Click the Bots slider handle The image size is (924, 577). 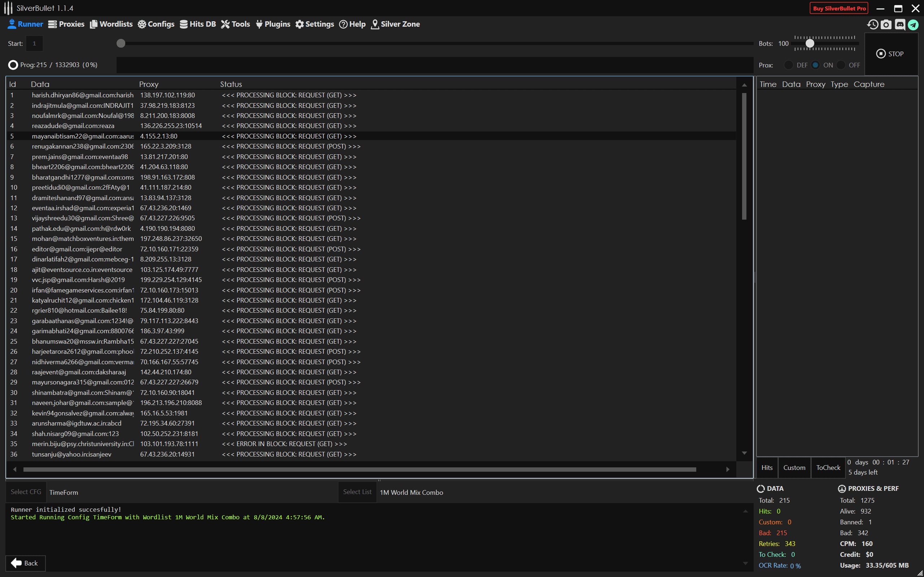click(x=810, y=44)
